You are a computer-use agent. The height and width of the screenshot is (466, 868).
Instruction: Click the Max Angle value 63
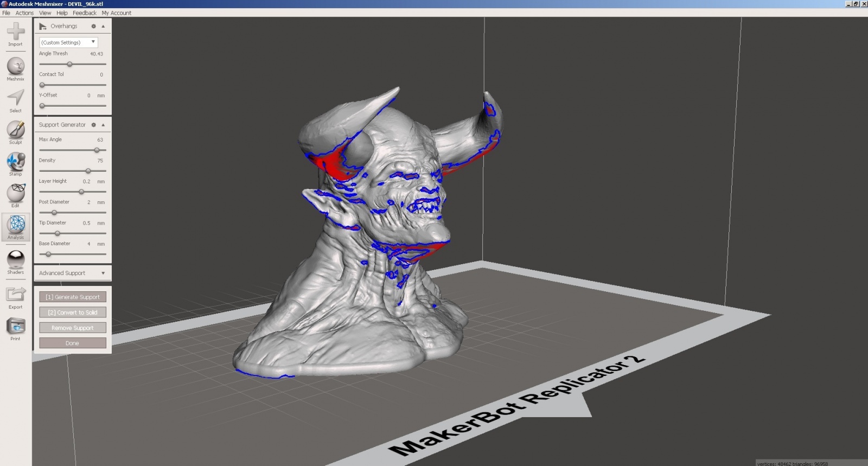100,140
